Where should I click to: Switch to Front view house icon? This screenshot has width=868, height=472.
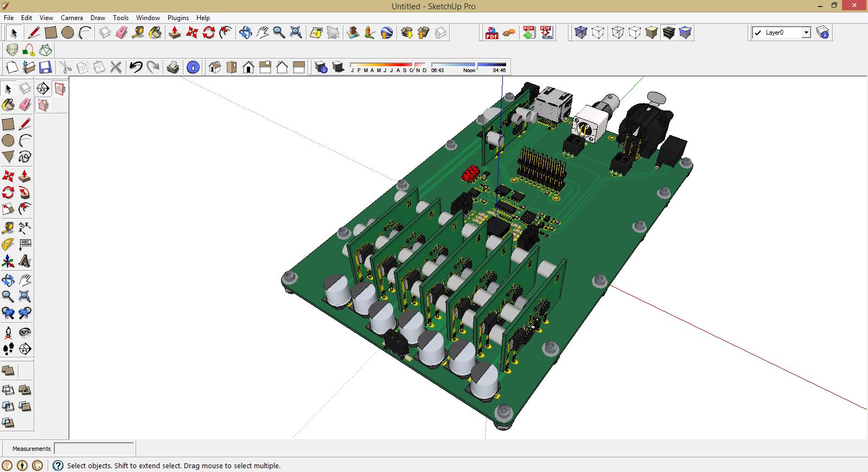[248, 67]
